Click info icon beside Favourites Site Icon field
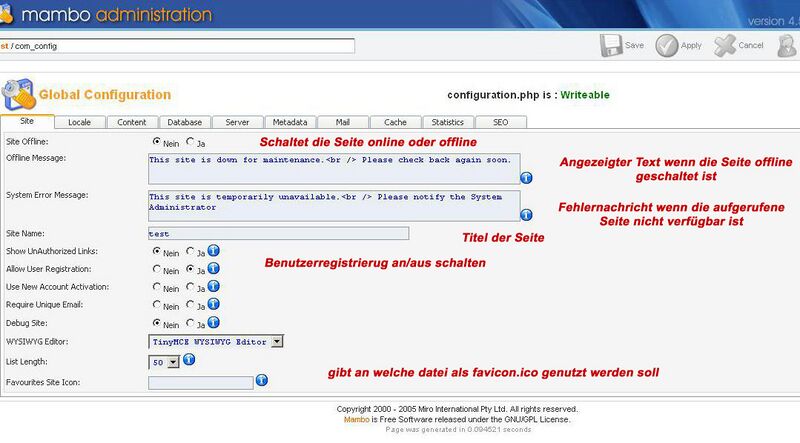Screen dimensions: 800x443 (x=262, y=380)
